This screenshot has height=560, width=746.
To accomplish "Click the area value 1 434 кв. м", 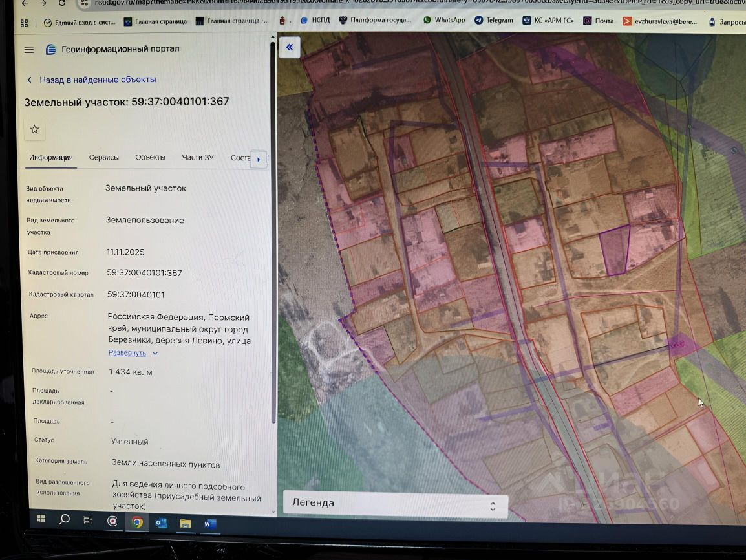I will 131,372.
